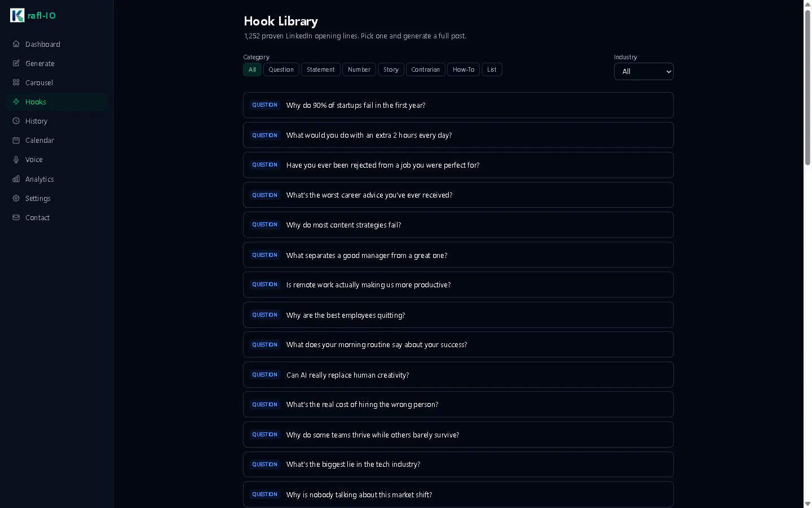Pick hook about hiring the wrong person

pos(458,404)
